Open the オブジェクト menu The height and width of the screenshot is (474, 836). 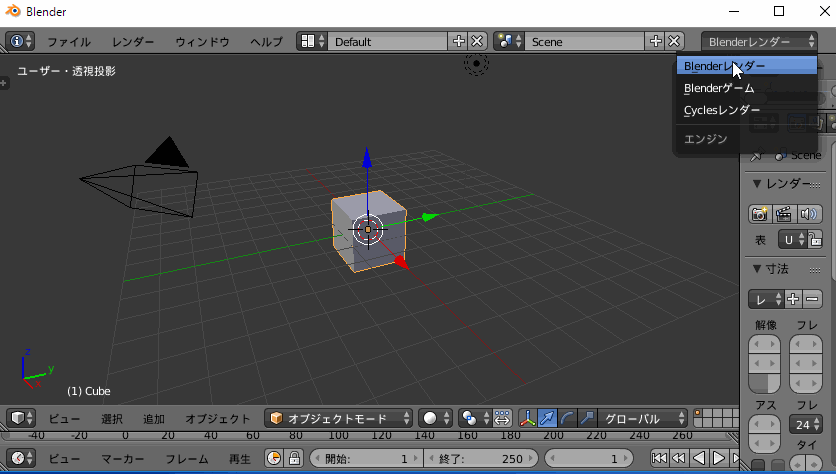coord(218,419)
